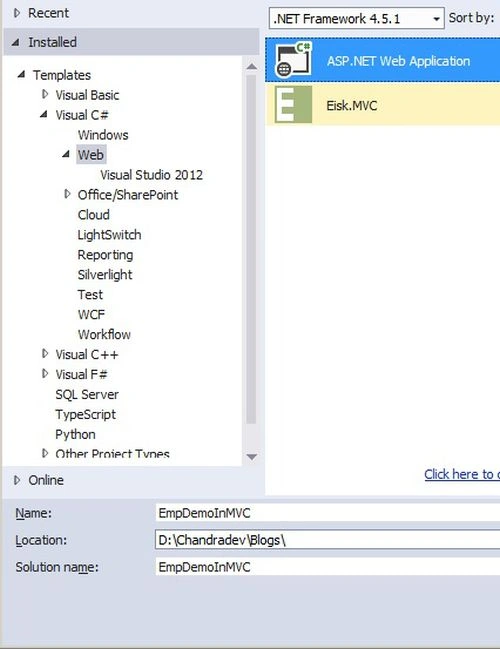Expand the Visual C++ node arrow

(45, 353)
